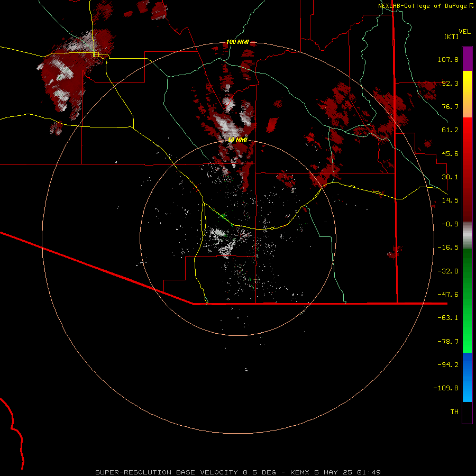Click the VEL legend title
This screenshot has height=476, width=476.
click(x=464, y=32)
